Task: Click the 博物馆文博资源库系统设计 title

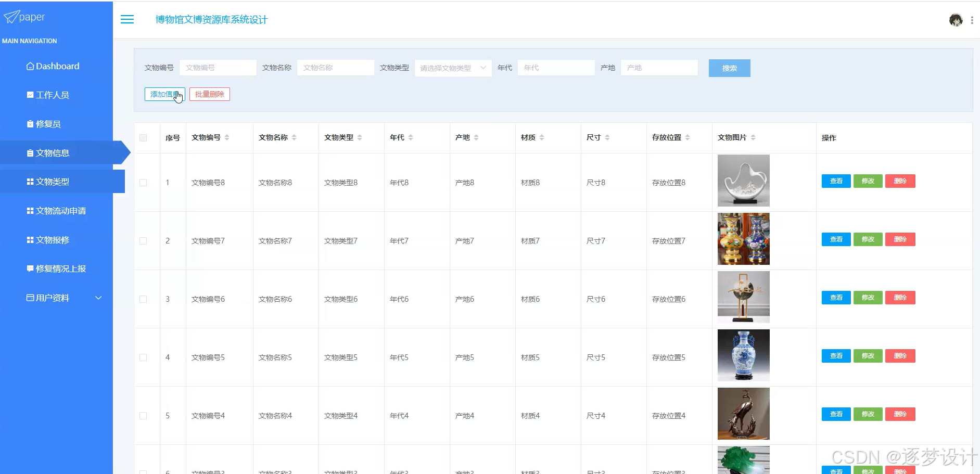Action: (x=211, y=20)
